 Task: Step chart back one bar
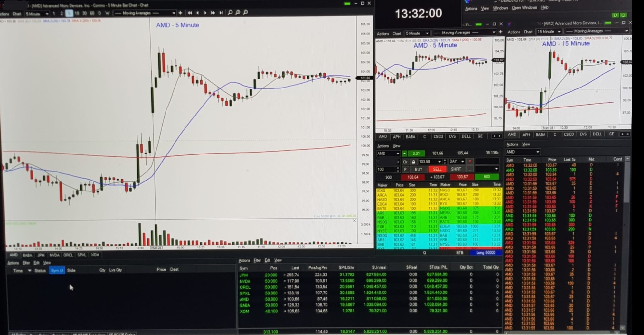tap(197, 13)
